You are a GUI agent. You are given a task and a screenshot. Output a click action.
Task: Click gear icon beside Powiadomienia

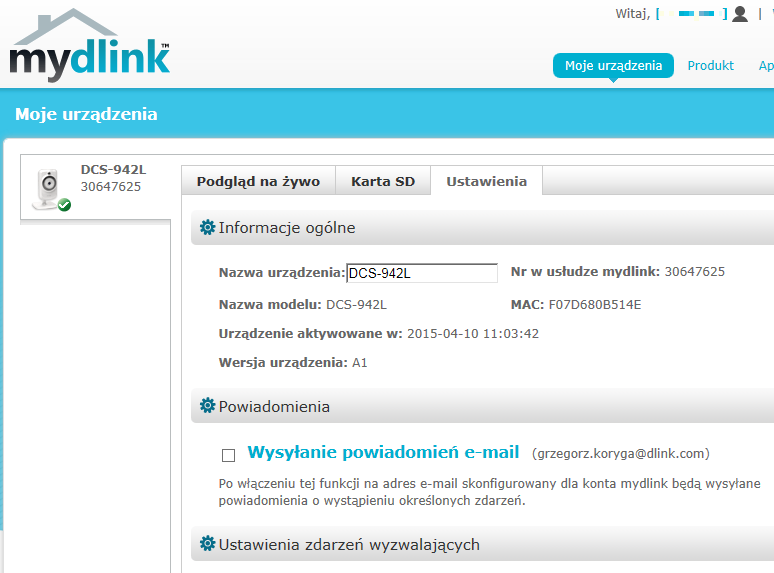click(x=207, y=406)
